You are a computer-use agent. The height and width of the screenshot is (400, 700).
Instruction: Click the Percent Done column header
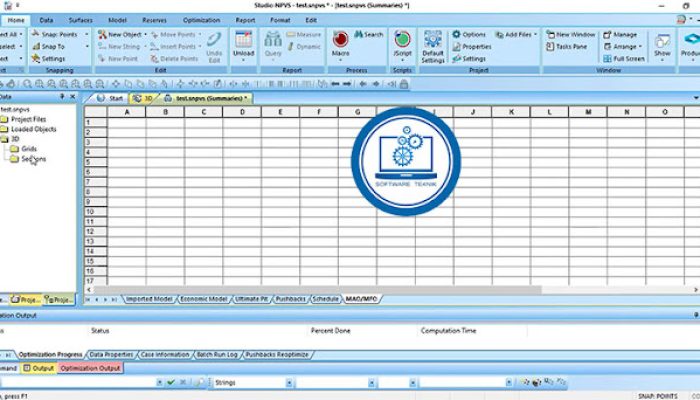pos(330,331)
